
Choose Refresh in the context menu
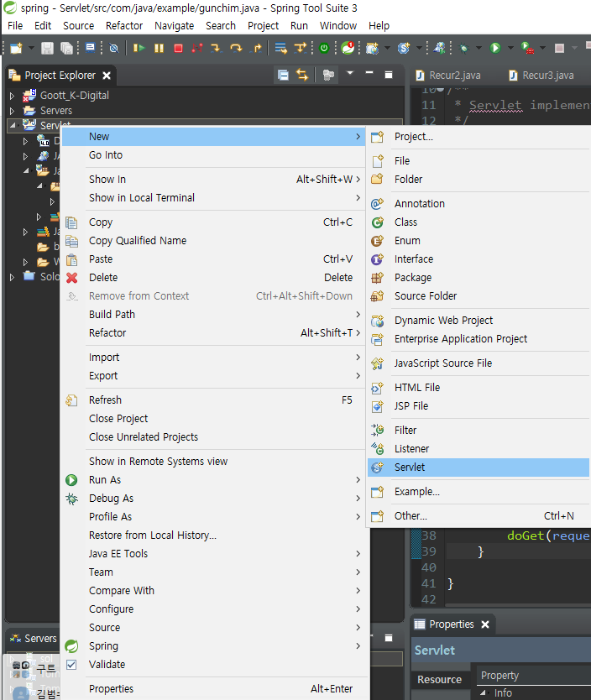pos(213,400)
